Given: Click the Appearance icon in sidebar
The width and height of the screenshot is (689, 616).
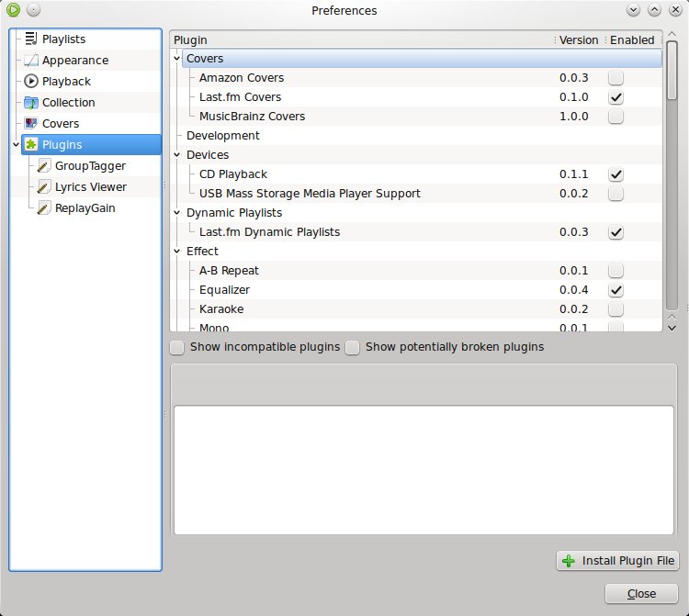Looking at the screenshot, I should (x=31, y=61).
